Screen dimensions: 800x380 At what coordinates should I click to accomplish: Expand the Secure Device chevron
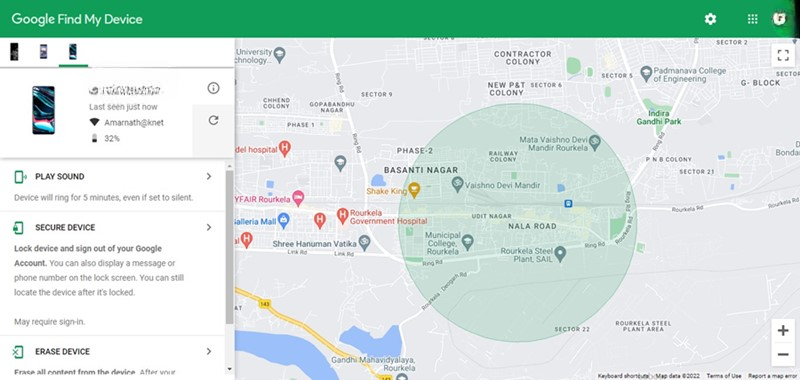[209, 227]
